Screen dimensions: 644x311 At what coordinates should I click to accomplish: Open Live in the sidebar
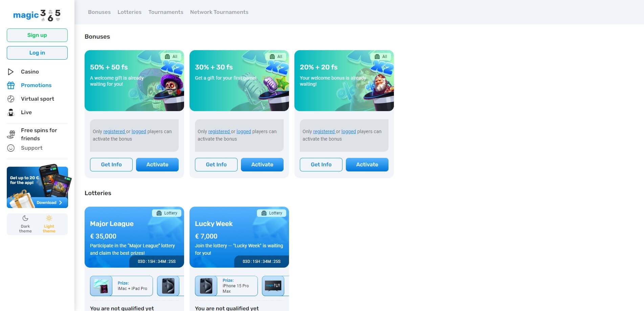(26, 112)
